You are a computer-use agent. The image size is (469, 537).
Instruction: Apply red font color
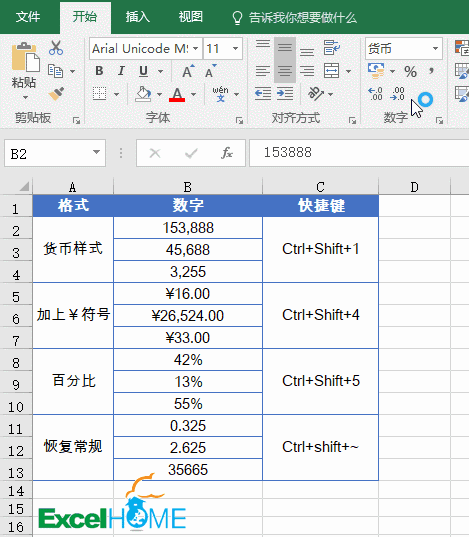[x=177, y=94]
